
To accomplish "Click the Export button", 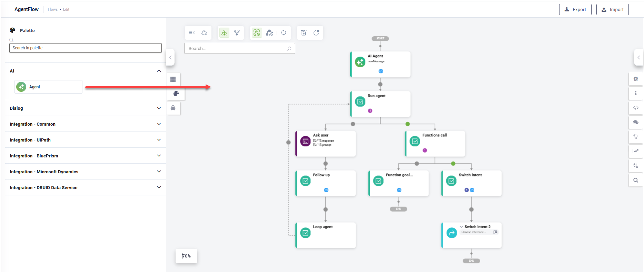I will pyautogui.click(x=575, y=10).
